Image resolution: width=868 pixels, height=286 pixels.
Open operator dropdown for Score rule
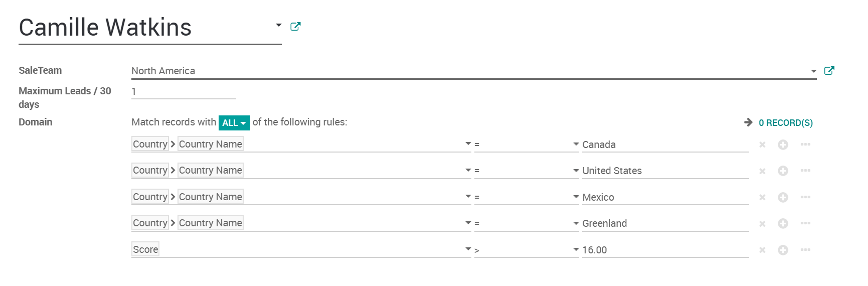pos(527,250)
